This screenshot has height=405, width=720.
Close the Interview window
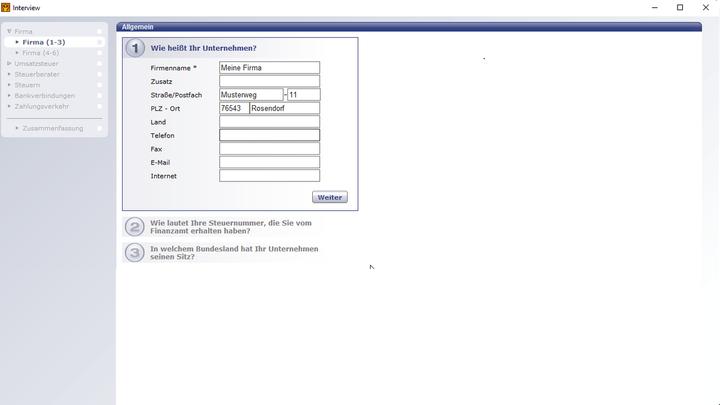point(706,7)
